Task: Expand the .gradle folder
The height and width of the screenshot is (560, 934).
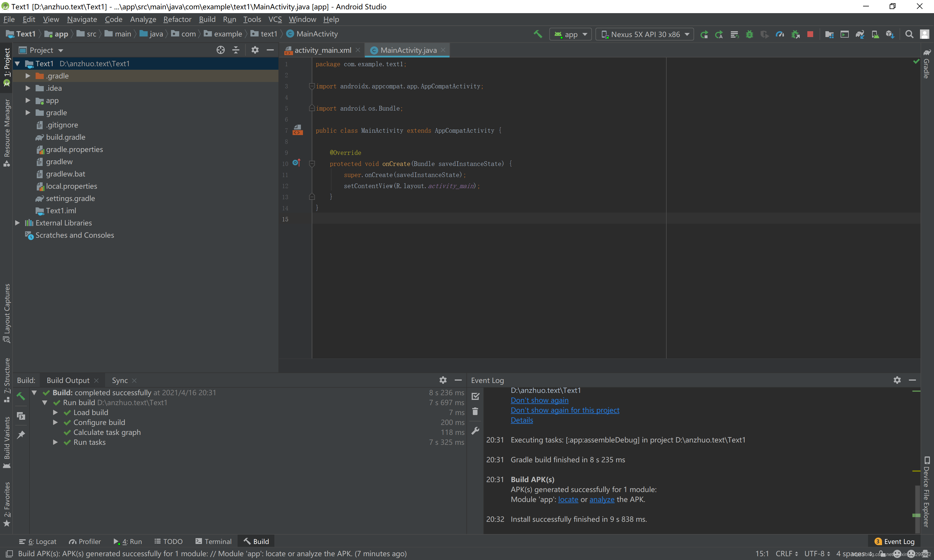Action: [x=27, y=76]
